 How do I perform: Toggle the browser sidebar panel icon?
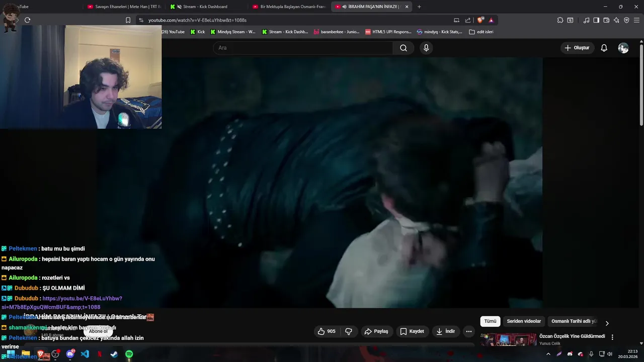point(596,20)
